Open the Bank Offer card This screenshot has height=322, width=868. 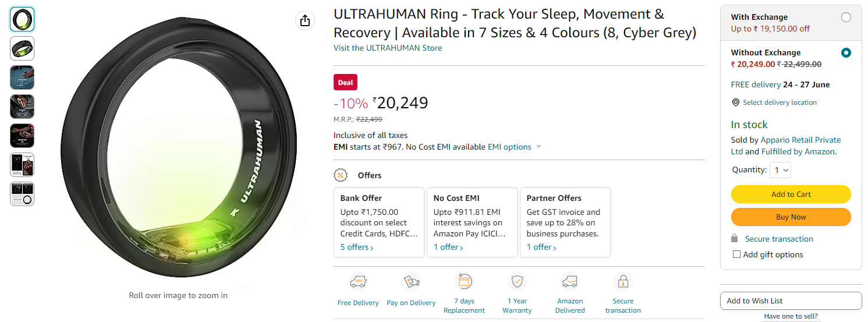(379, 222)
